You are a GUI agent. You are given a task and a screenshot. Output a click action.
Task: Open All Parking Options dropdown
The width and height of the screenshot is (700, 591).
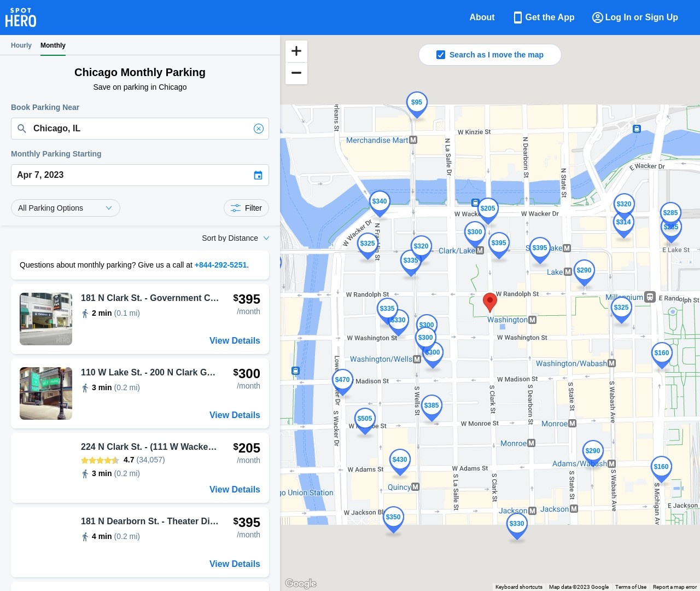(66, 208)
